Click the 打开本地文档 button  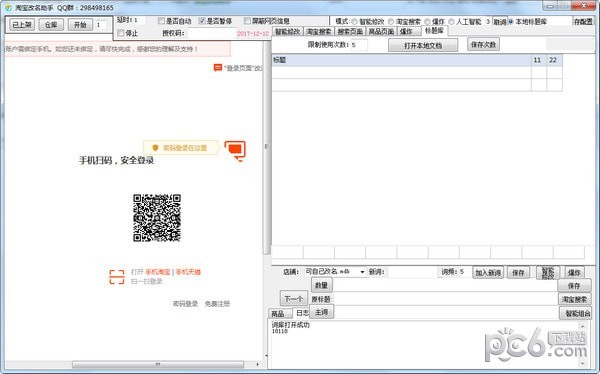click(x=423, y=45)
